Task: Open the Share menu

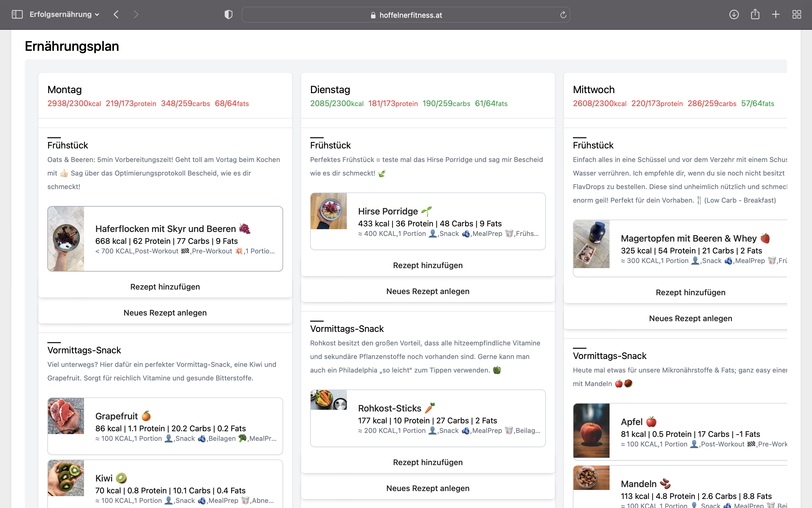Action: tap(755, 14)
